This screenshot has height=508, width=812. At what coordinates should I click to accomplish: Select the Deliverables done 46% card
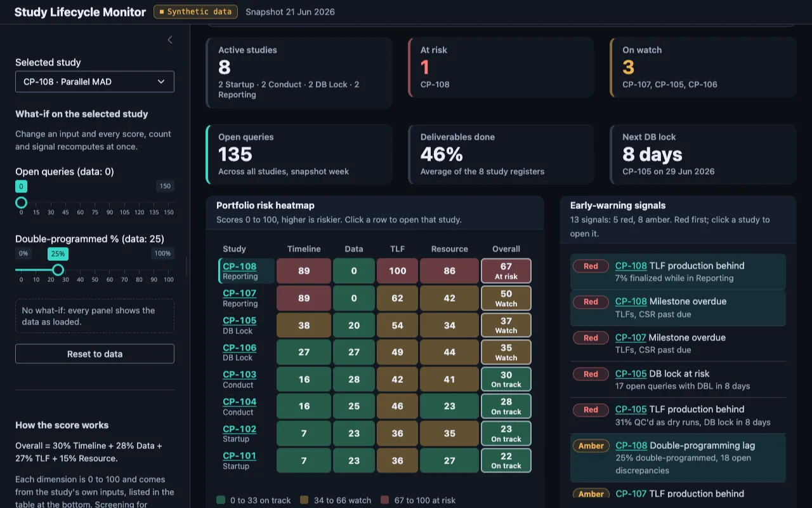click(x=501, y=155)
